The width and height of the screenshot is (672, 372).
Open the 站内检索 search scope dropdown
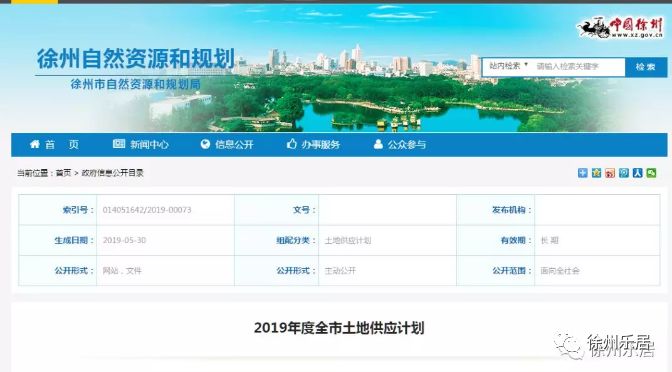click(x=508, y=66)
